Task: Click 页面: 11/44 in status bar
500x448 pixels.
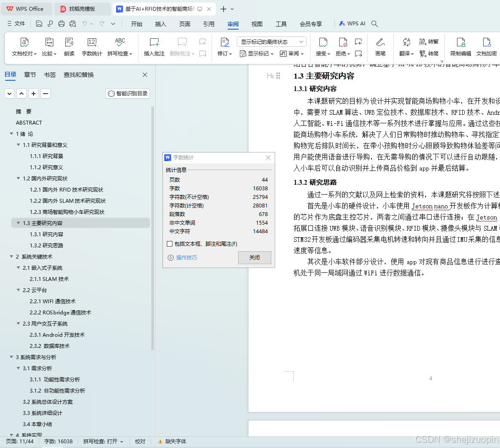Action: 19,441
